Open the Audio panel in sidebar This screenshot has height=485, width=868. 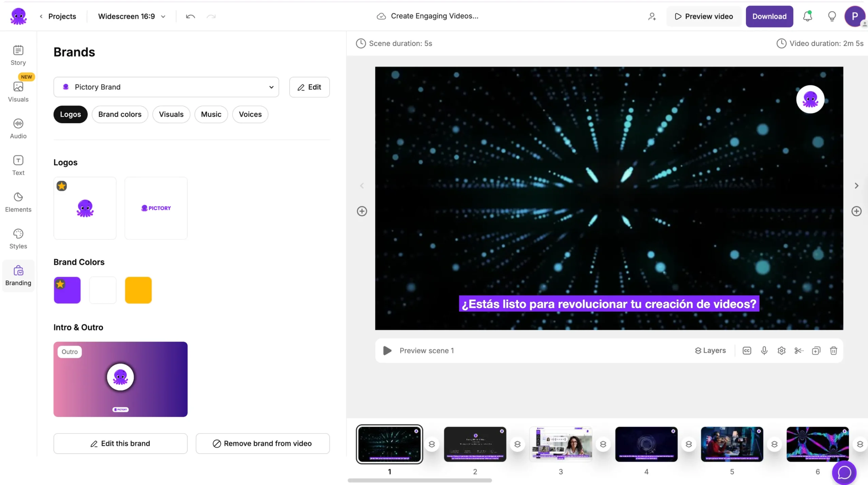[18, 129]
